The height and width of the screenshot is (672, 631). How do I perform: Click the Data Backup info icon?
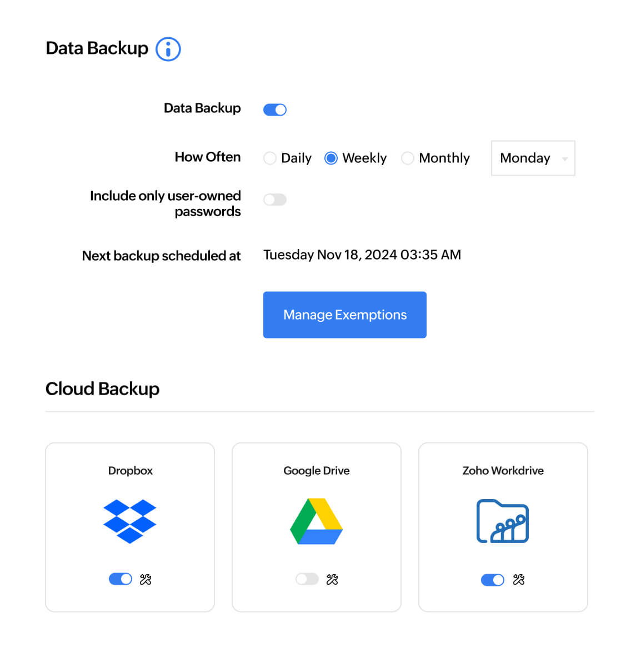(168, 49)
